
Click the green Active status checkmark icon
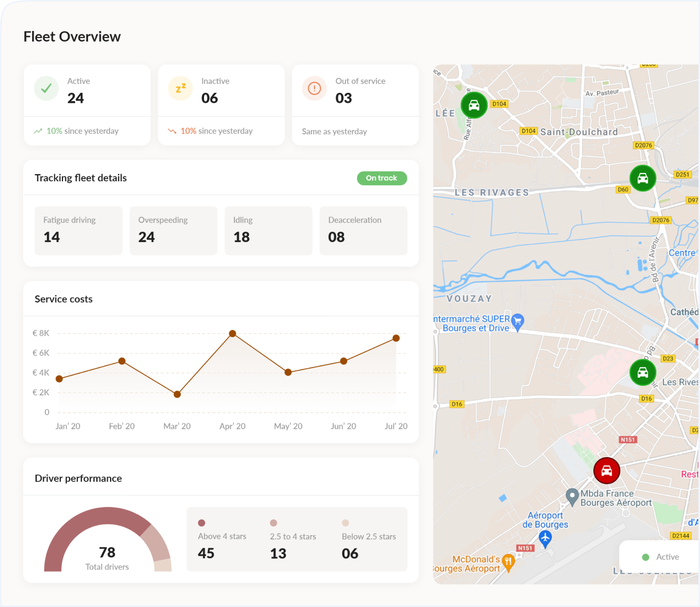(46, 88)
